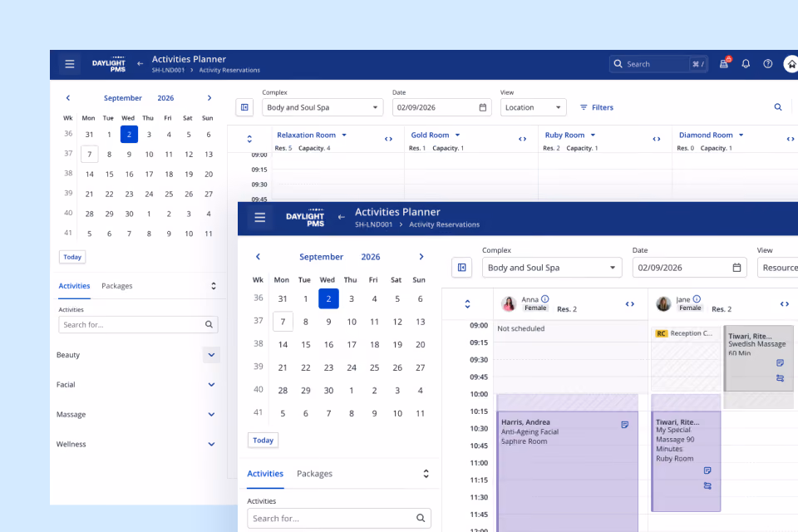Click expand arrows icon on Relaxation Room column

pos(388,139)
